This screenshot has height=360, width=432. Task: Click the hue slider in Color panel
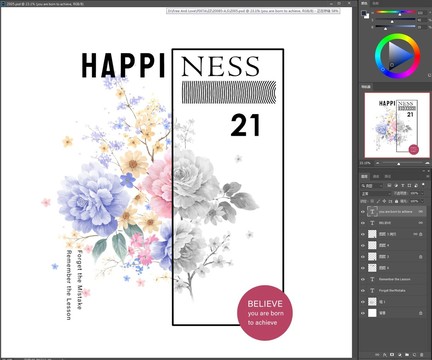395,12
